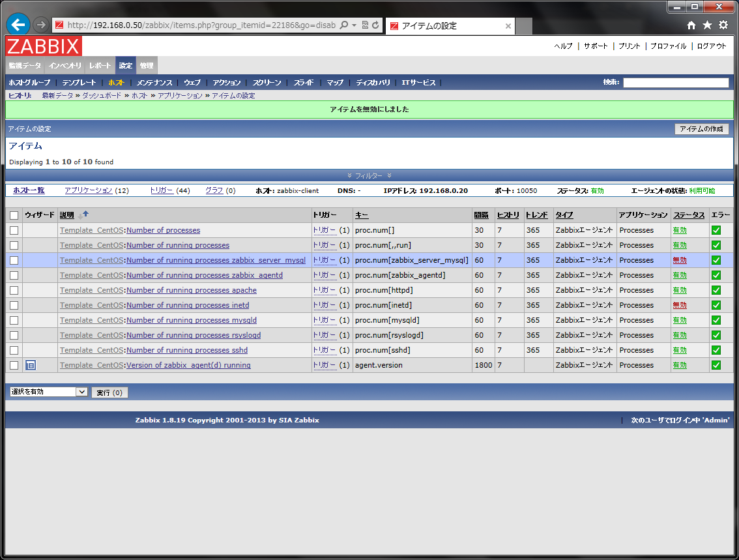The image size is (739, 560).
Task: Open Number of running processes apache item
Action: [x=192, y=290]
